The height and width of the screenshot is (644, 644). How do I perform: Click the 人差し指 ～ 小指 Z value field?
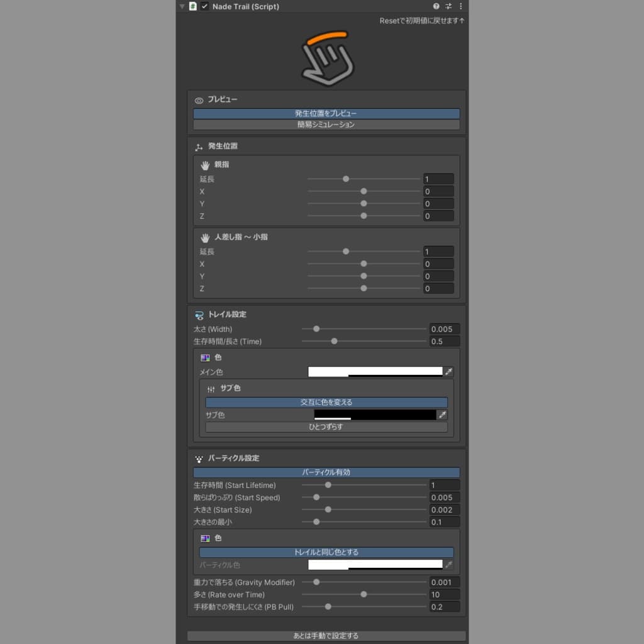pos(438,288)
